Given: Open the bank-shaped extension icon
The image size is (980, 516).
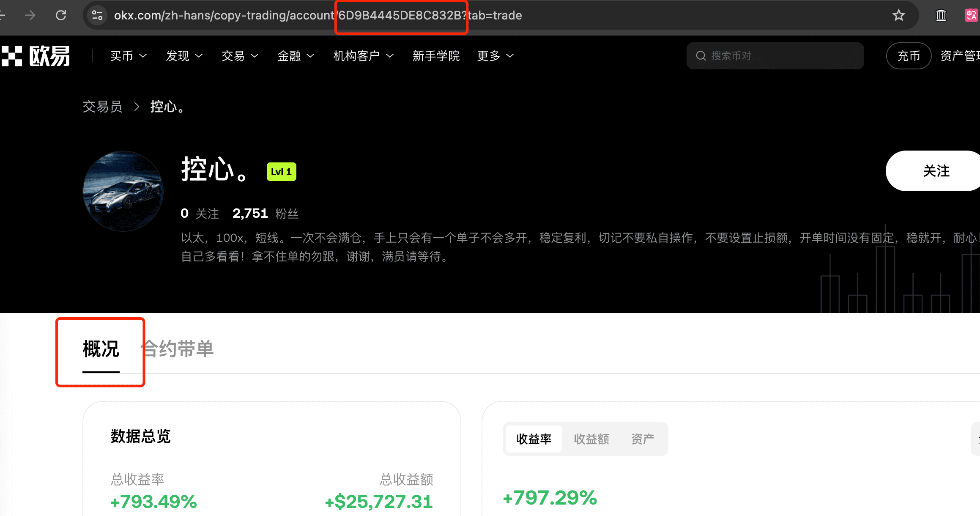Looking at the screenshot, I should click(x=941, y=16).
